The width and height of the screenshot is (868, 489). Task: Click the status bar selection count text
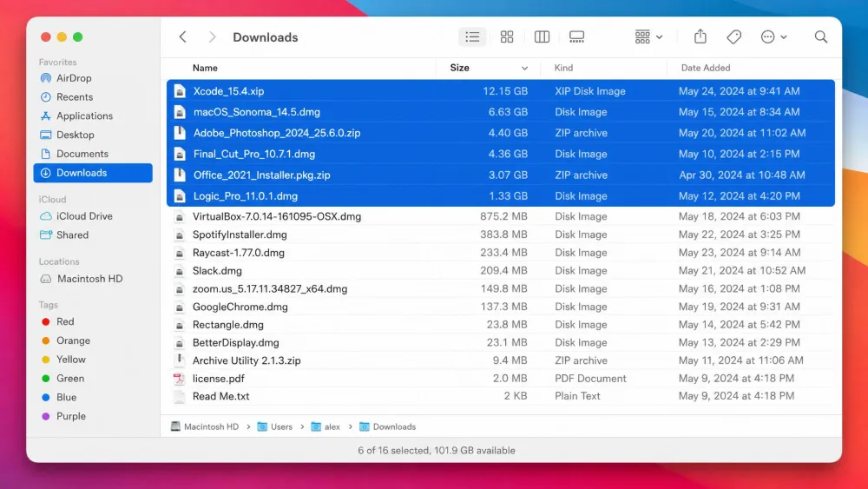[x=437, y=450]
